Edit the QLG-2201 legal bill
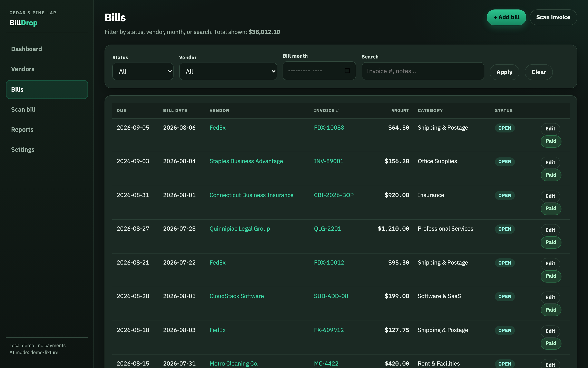The image size is (588, 368). click(x=550, y=230)
